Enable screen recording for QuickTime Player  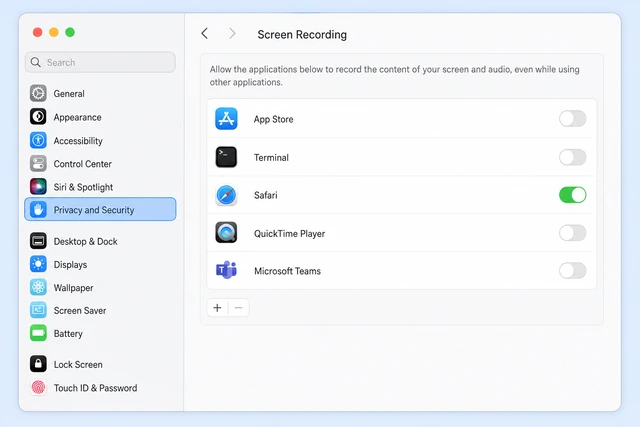pos(573,233)
